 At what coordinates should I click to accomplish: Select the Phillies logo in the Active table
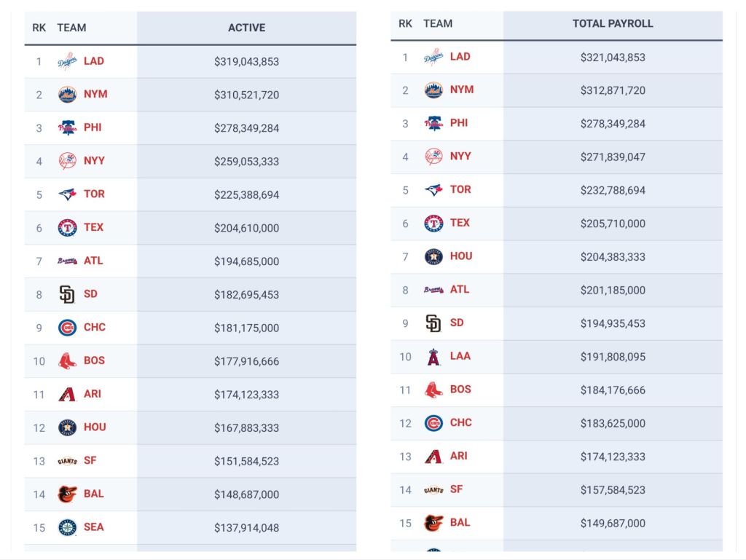(67, 128)
